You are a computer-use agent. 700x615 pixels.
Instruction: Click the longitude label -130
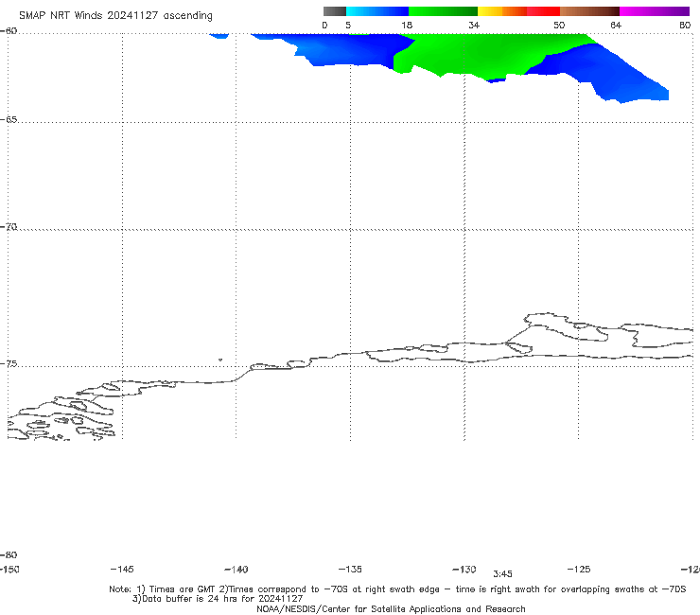click(464, 569)
